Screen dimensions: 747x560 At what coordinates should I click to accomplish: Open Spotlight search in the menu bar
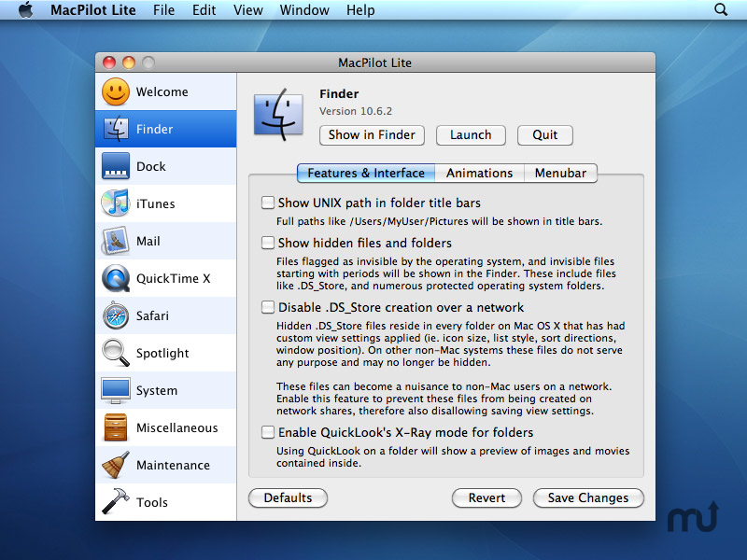click(x=721, y=9)
